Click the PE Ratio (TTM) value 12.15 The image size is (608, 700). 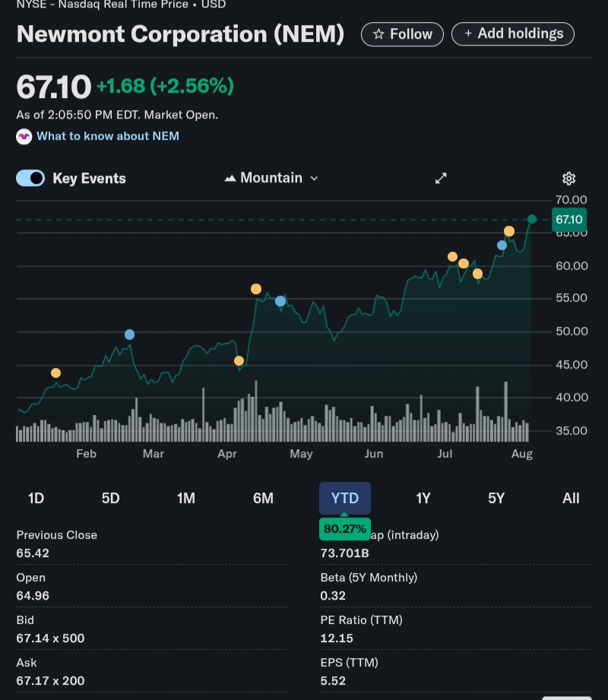click(337, 638)
